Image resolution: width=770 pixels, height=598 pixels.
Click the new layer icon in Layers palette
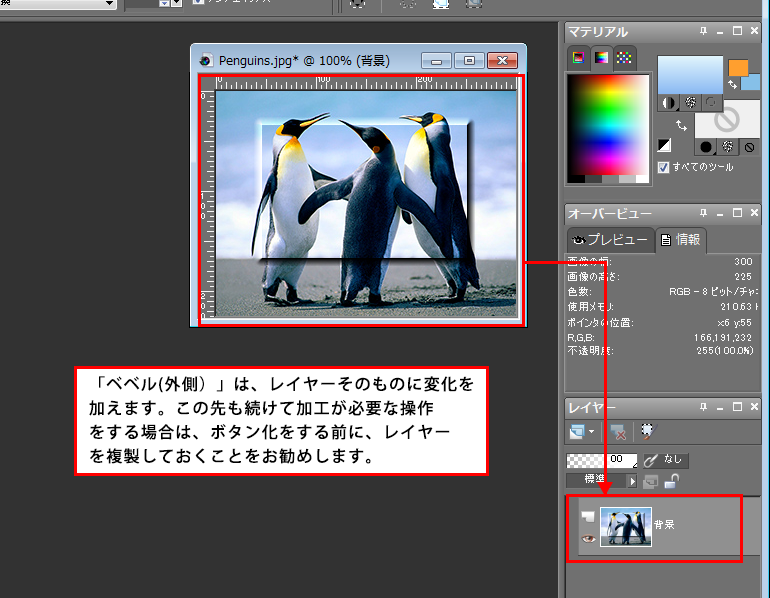click(577, 432)
